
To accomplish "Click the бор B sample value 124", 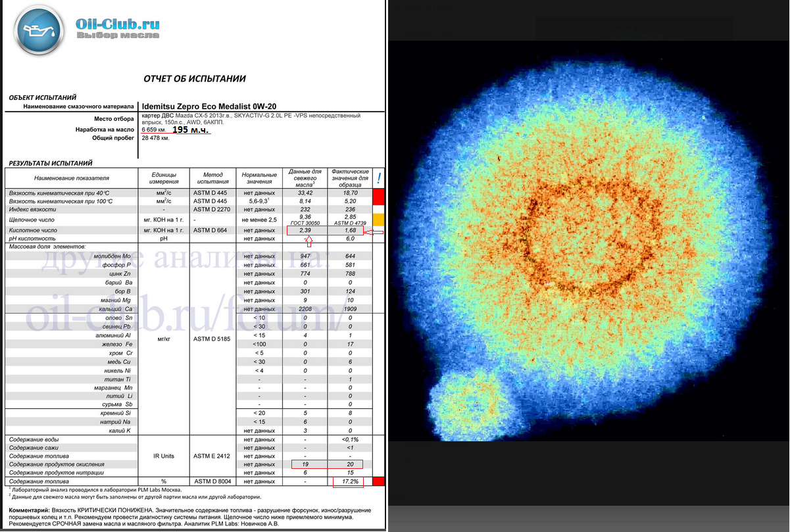I will tap(350, 291).
